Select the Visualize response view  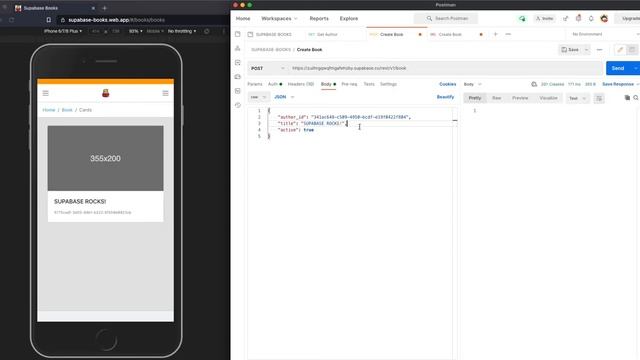[x=548, y=98]
